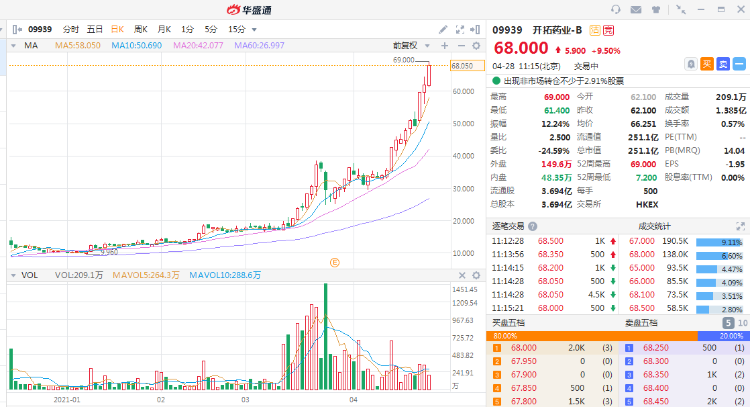Switch order book depth to 10
750x407 pixels.
742,323
